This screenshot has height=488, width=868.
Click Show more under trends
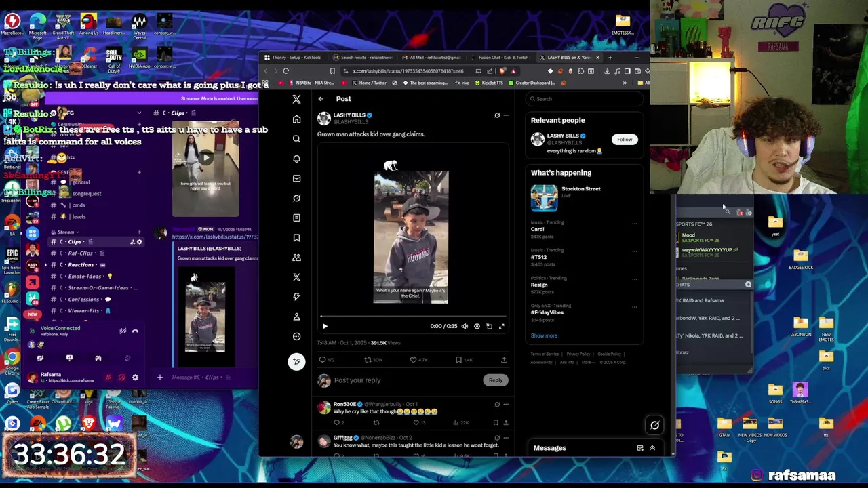click(544, 335)
